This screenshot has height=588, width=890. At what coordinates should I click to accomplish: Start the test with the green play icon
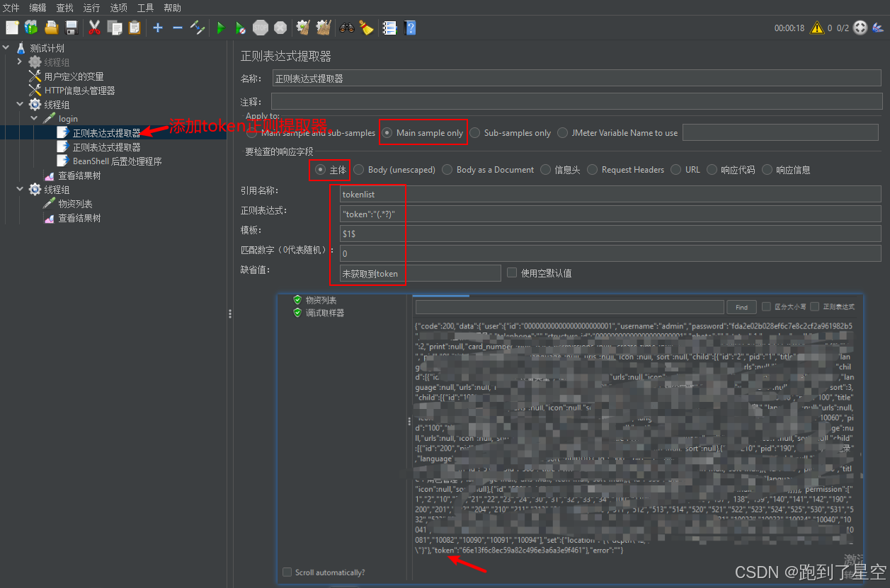(221, 28)
